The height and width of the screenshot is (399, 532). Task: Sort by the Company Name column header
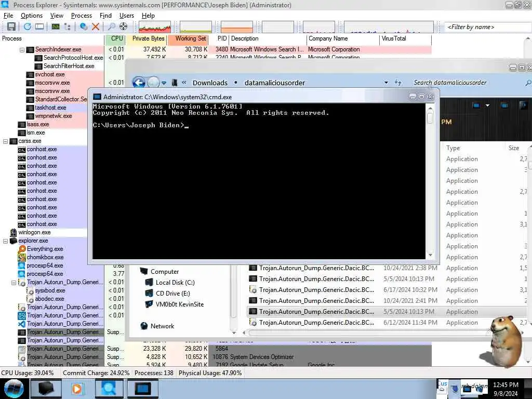[343, 38]
